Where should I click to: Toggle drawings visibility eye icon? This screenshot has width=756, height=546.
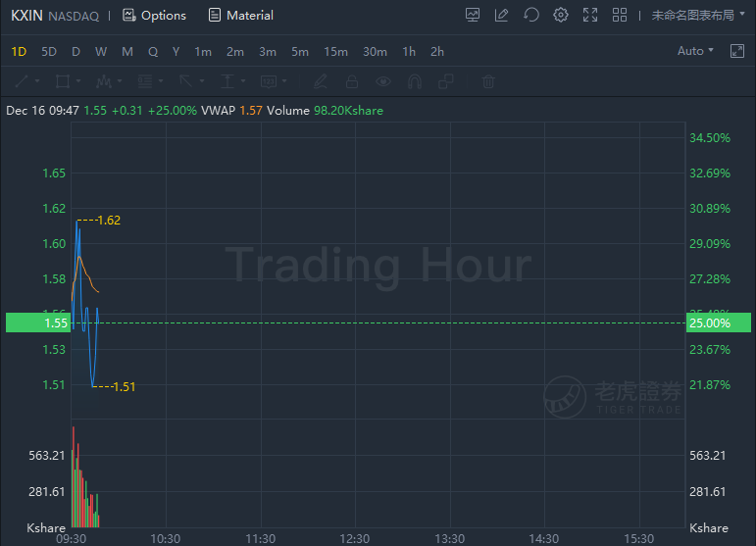[383, 81]
